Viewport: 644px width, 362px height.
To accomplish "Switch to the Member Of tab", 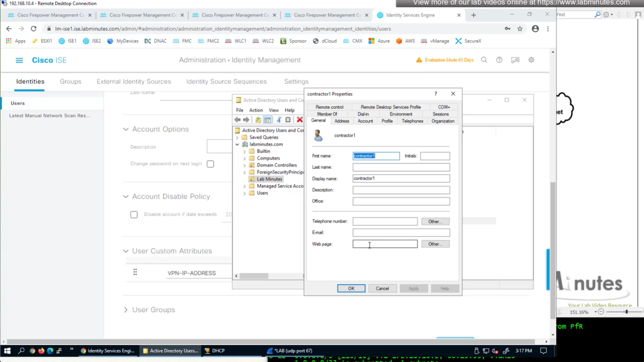I will point(327,114).
